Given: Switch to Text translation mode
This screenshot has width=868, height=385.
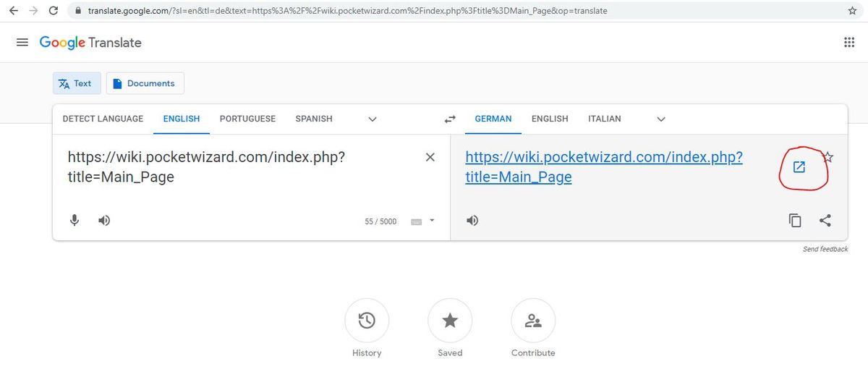Looking at the screenshot, I should tap(77, 83).
